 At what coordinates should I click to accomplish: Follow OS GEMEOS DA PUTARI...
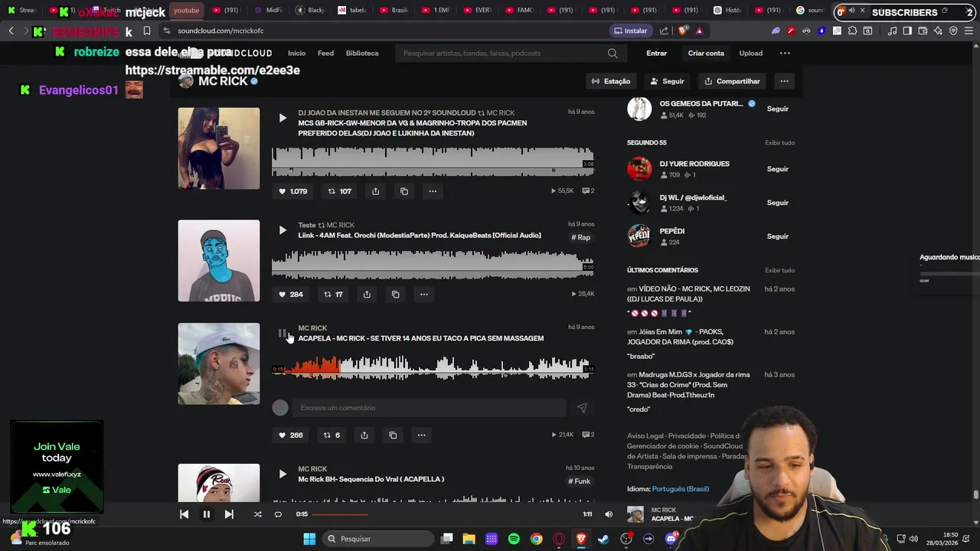coord(777,109)
